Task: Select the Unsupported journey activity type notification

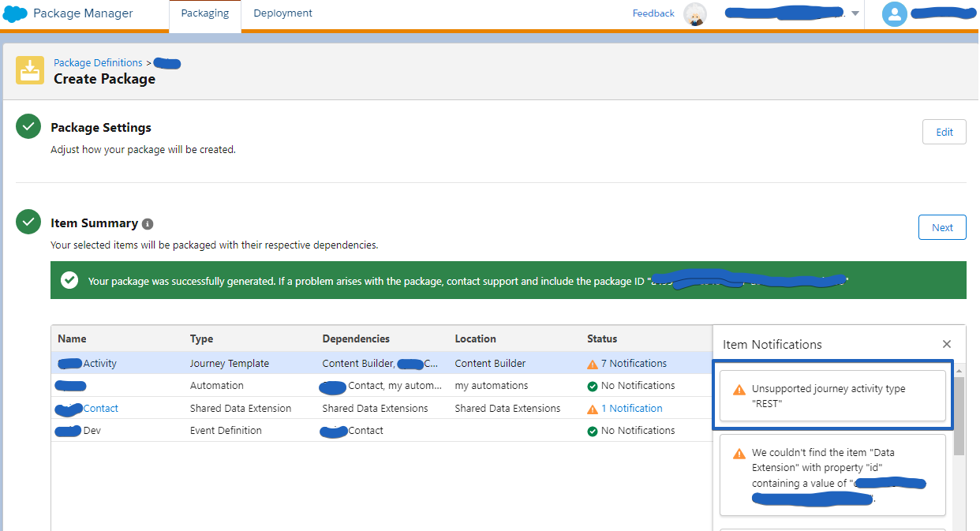Action: point(832,396)
